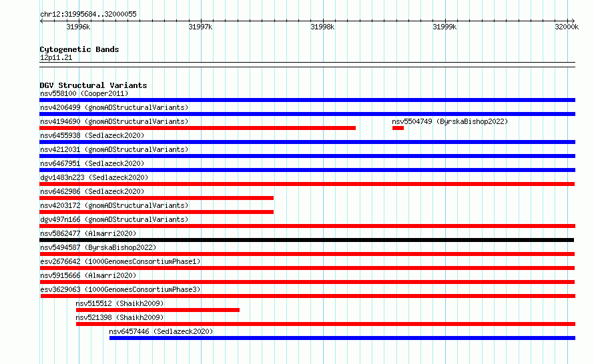Open nsv4203172 gnomADStructuralVariants label

pyautogui.click(x=114, y=205)
